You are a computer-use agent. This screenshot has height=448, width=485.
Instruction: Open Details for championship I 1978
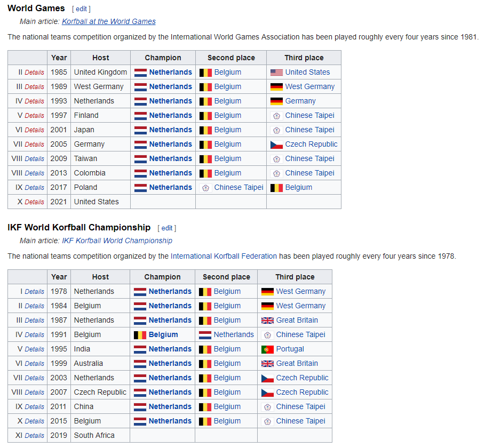pos(34,292)
